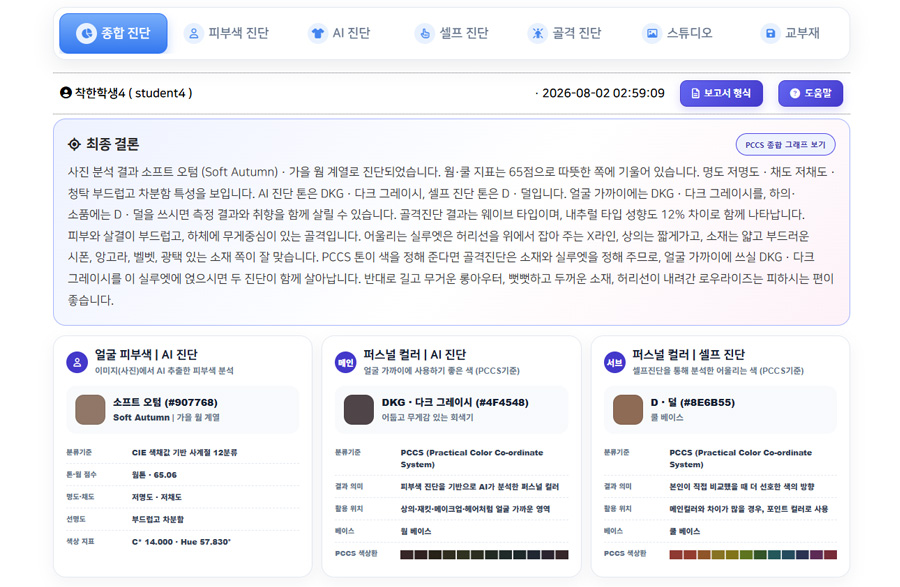The width and height of the screenshot is (900, 587).
Task: Click the value 웜톤 · 65.06
Action: [154, 475]
